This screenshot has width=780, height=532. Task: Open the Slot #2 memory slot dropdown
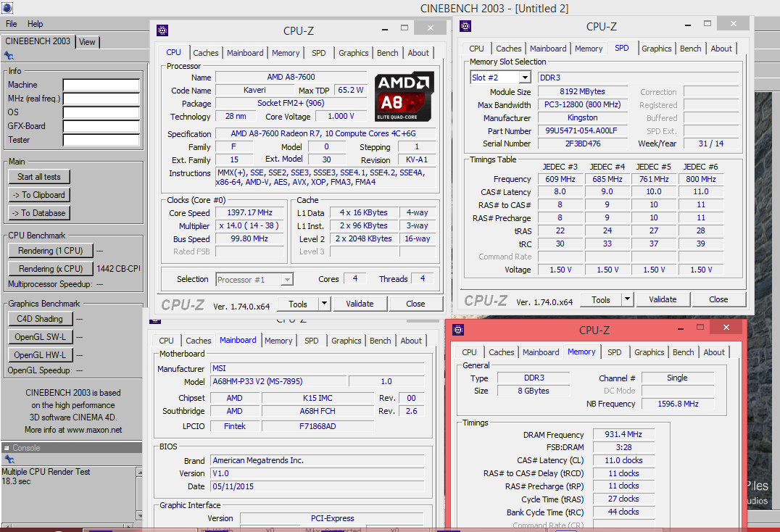tap(525, 78)
